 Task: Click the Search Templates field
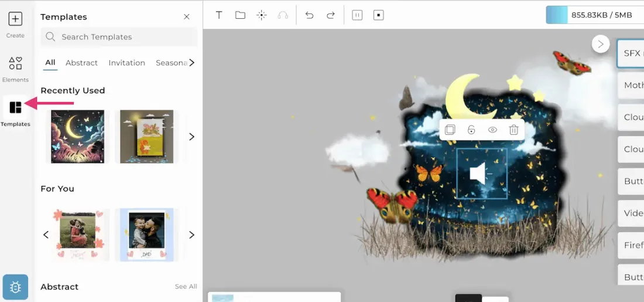click(119, 37)
